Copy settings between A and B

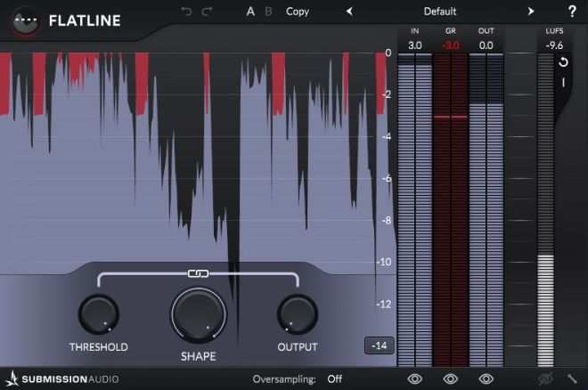(298, 12)
